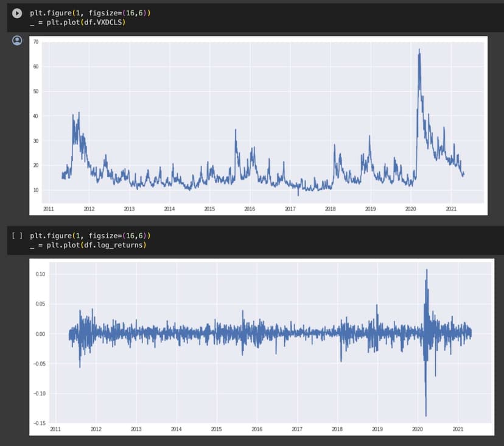This screenshot has width=504, height=446.
Task: Click the df.log_returns plot code line
Action: point(88,245)
